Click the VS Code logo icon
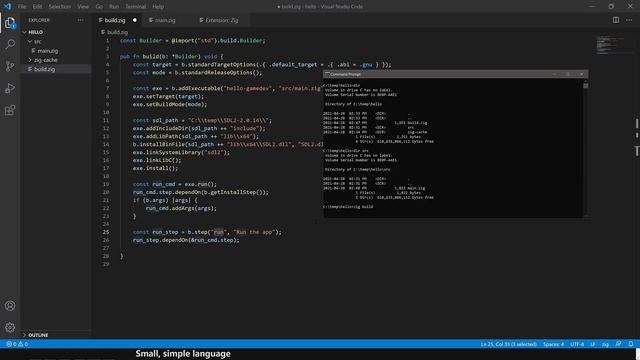Viewport: 640px width, 360px height. point(7,7)
